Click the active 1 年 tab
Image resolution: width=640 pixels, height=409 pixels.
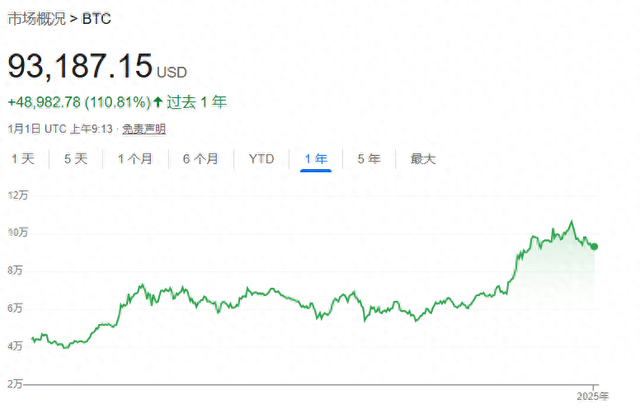coord(315,159)
